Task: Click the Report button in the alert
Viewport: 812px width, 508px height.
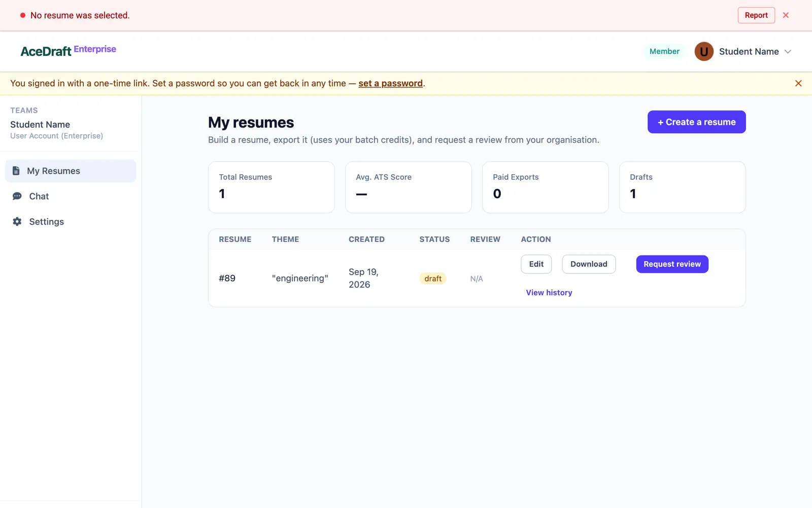Action: pyautogui.click(x=756, y=15)
